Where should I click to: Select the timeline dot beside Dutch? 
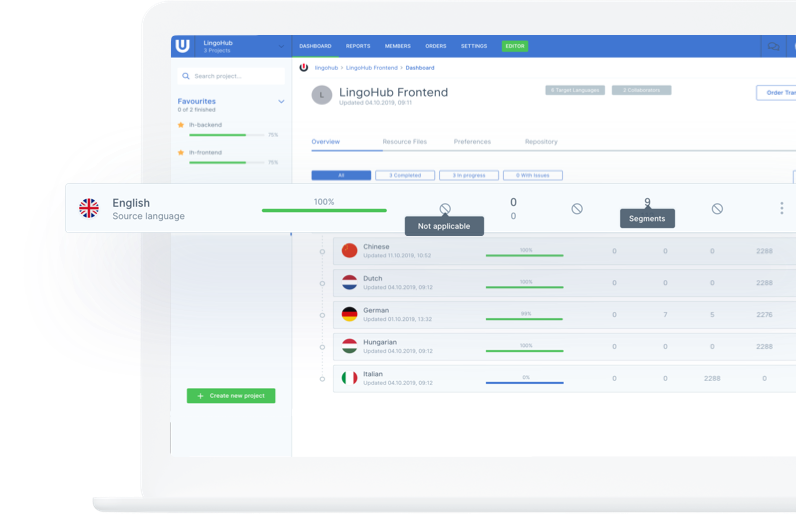[x=322, y=283]
